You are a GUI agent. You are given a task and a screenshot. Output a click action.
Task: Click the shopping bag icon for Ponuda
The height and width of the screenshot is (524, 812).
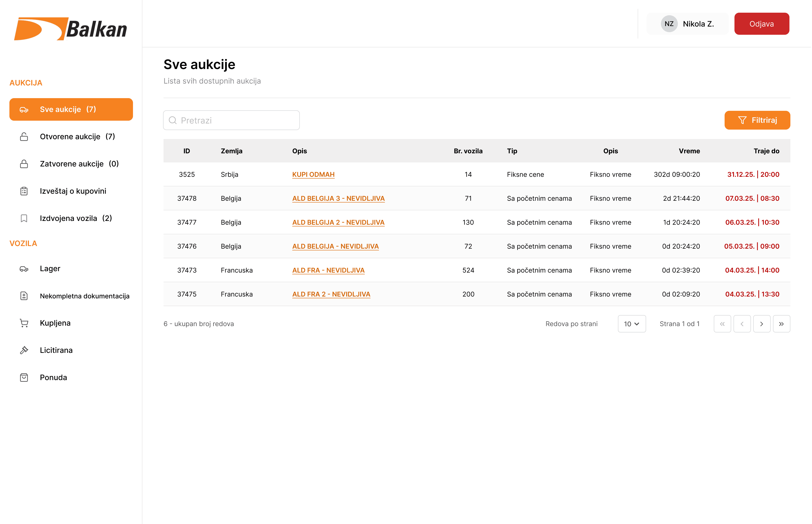point(24,378)
